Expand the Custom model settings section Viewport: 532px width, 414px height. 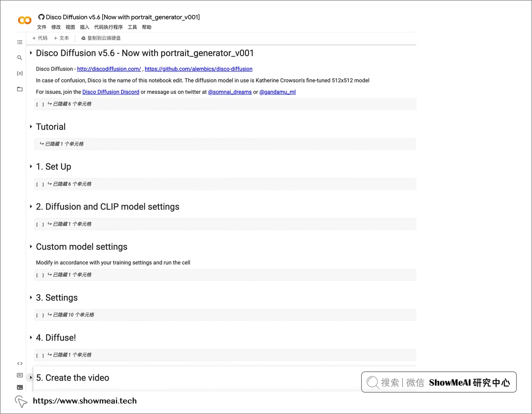(31, 247)
